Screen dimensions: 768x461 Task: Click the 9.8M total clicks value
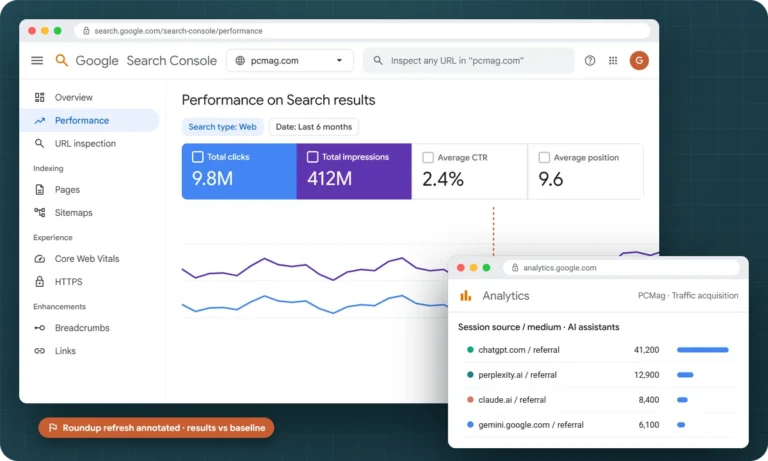point(213,179)
